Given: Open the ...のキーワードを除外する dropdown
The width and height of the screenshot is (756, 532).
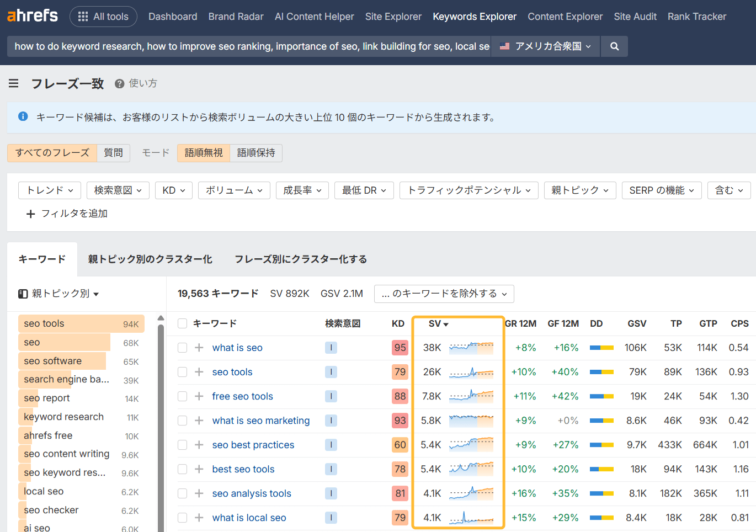Looking at the screenshot, I should [x=444, y=294].
